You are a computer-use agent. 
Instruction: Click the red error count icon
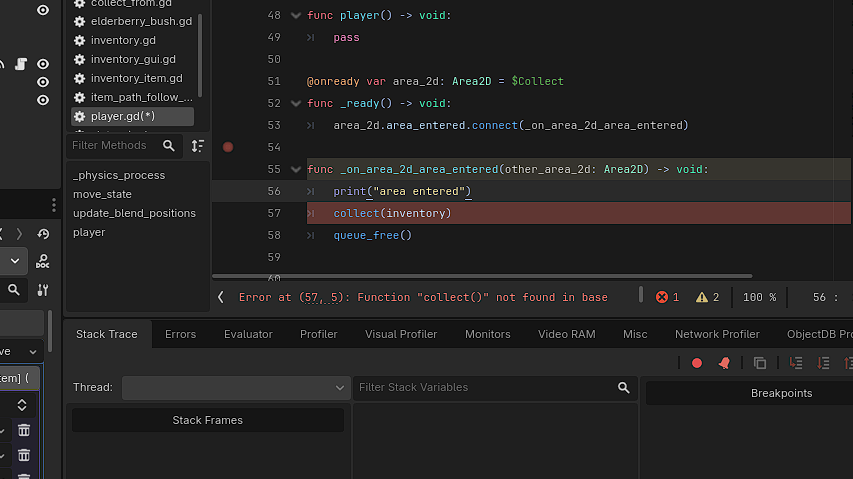point(661,297)
